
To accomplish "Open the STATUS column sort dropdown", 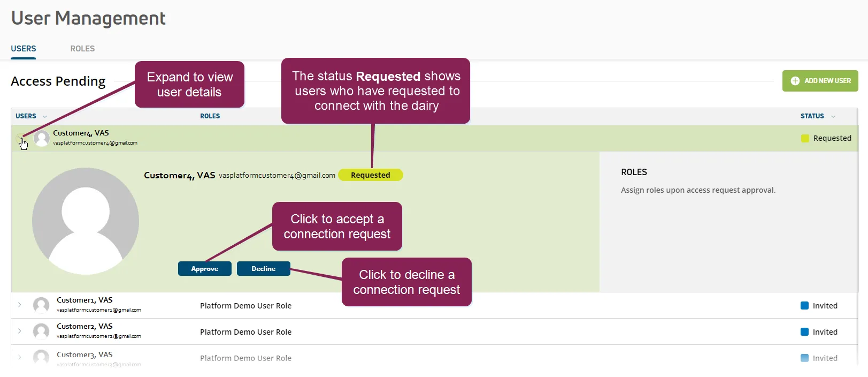I will click(x=833, y=116).
